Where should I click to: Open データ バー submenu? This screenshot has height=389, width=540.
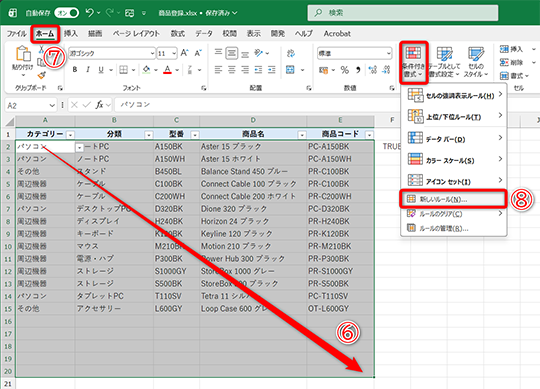pos(454,139)
